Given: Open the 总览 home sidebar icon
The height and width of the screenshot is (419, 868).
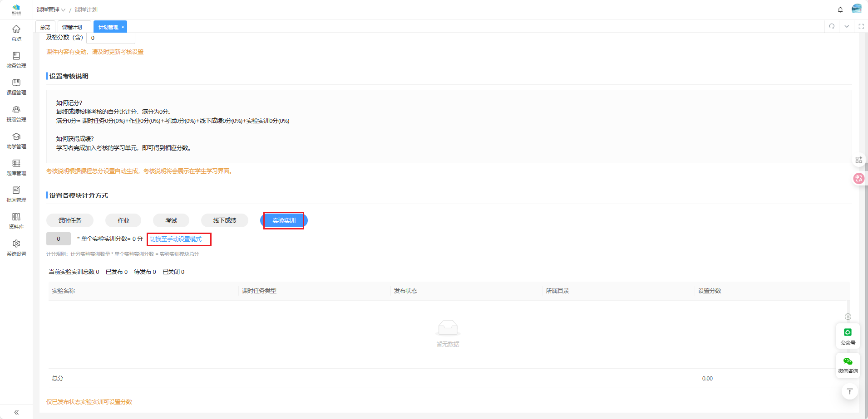Looking at the screenshot, I should point(16,33).
